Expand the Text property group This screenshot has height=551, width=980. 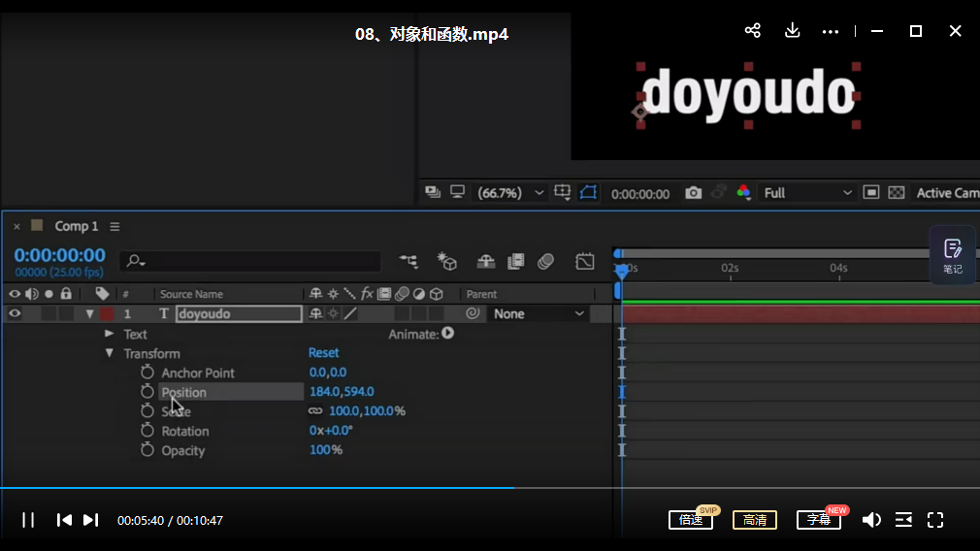pos(109,334)
